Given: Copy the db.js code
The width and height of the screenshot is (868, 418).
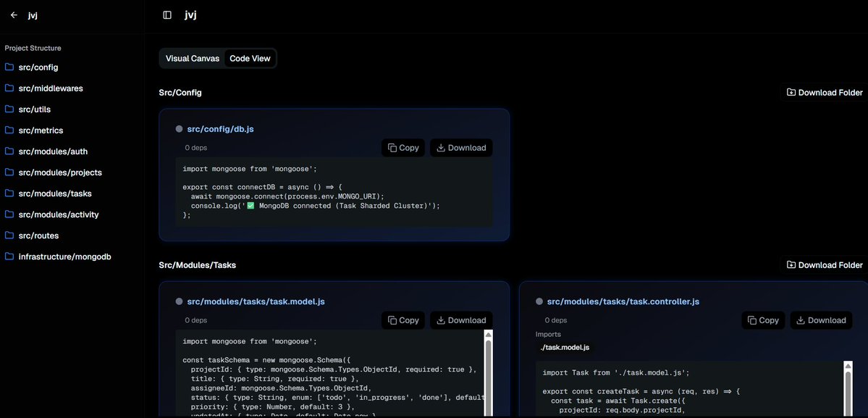Looking at the screenshot, I should click(403, 148).
